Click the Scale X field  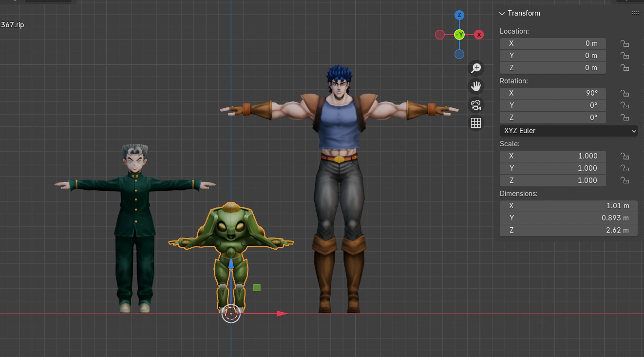[553, 156]
